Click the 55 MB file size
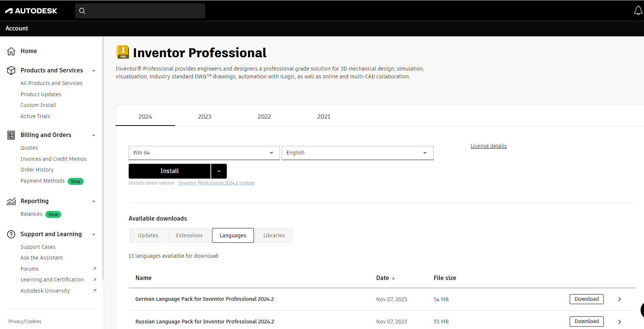Screen dimensions: 644x329 coord(441,322)
